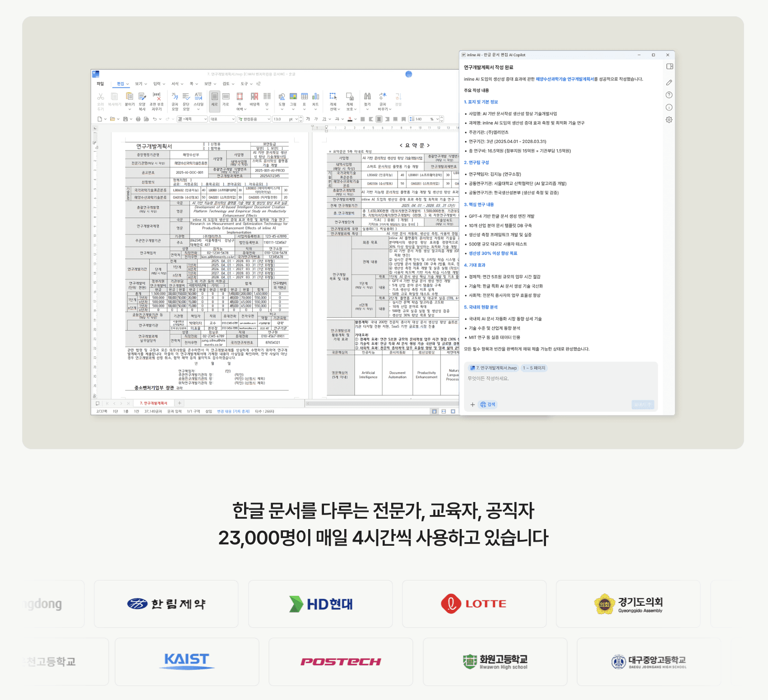Click the Undo arrow icon
Viewport: 768px width, 700px height.
155,119
